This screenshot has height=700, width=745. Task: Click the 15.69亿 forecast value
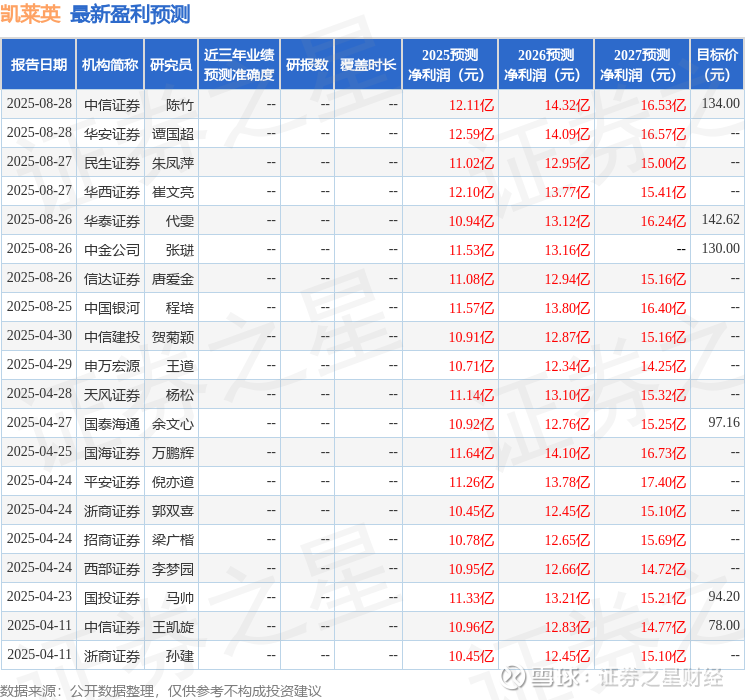(x=663, y=540)
